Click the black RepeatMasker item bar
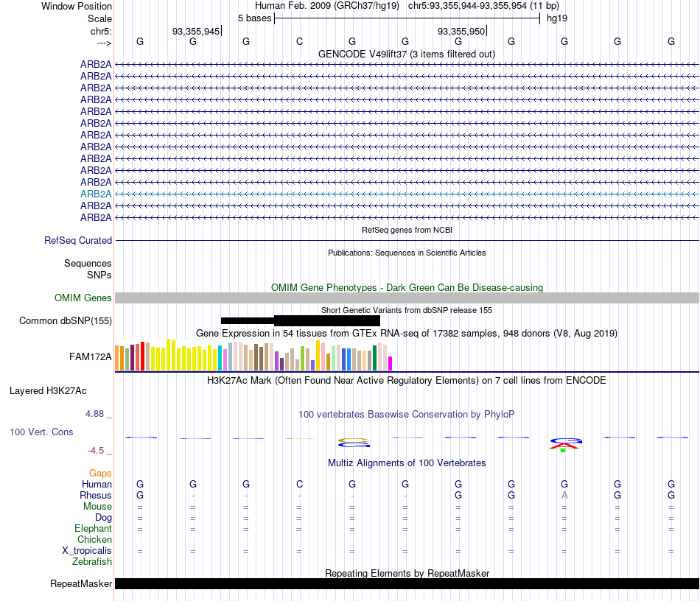 point(407,583)
